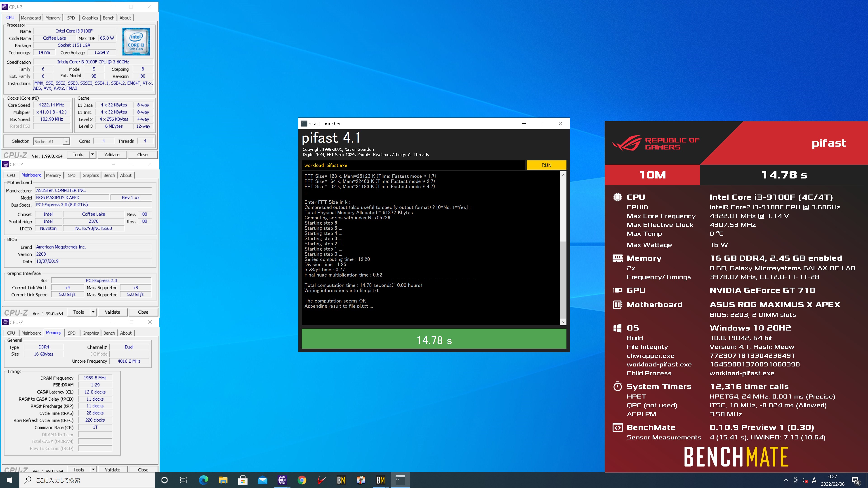Open Microsoft Store from the taskbar
868x488 pixels.
coord(243,480)
